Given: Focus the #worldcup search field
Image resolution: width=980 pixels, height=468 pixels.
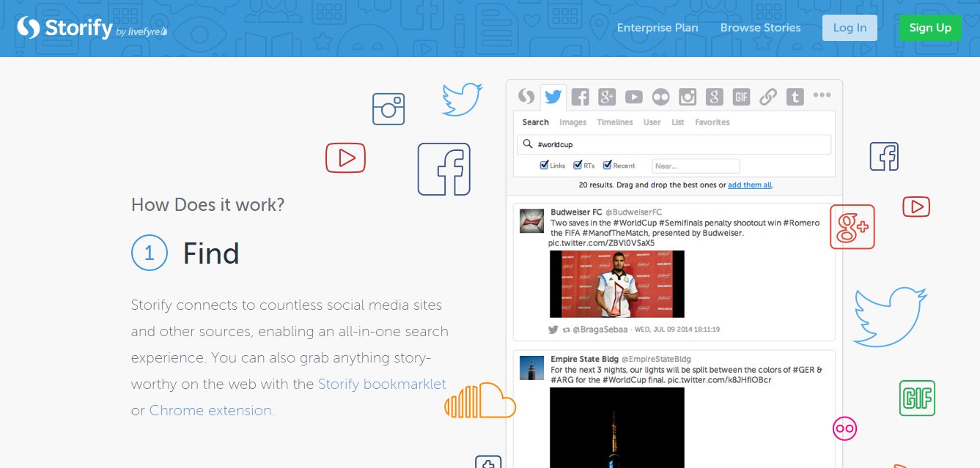Looking at the screenshot, I should [674, 144].
